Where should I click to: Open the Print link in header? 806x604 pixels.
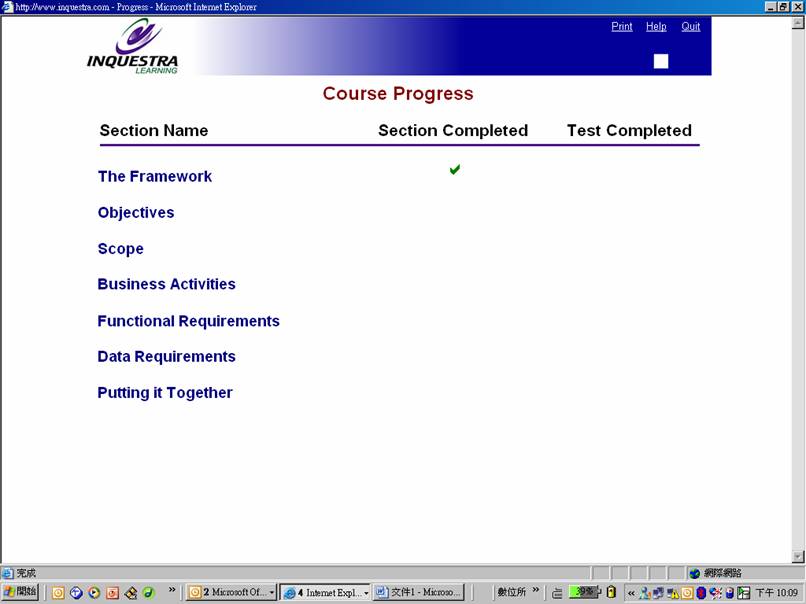click(x=622, y=26)
